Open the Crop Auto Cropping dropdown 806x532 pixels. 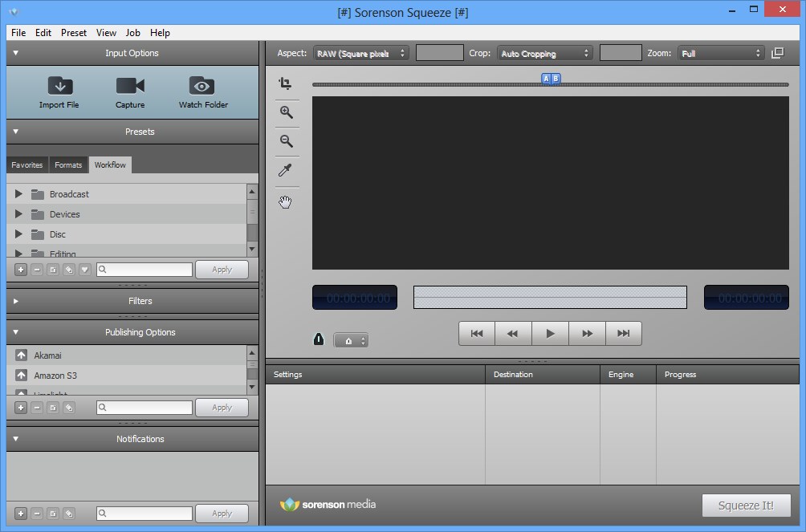coord(545,53)
